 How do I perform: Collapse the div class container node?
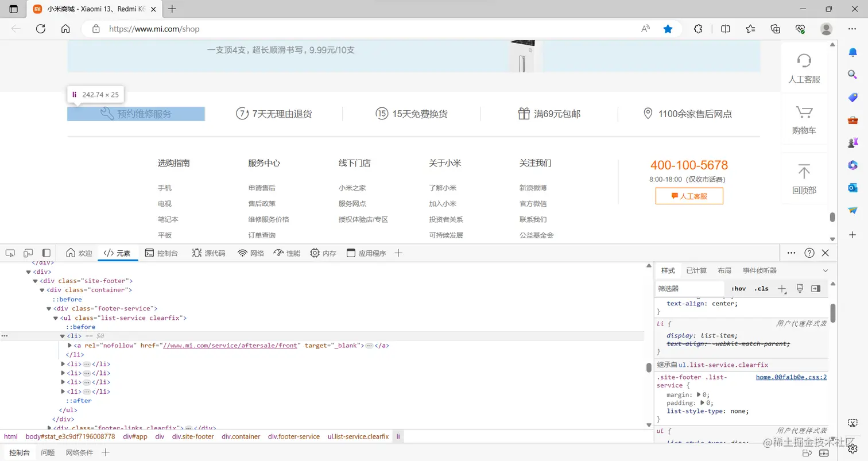pyautogui.click(x=42, y=290)
